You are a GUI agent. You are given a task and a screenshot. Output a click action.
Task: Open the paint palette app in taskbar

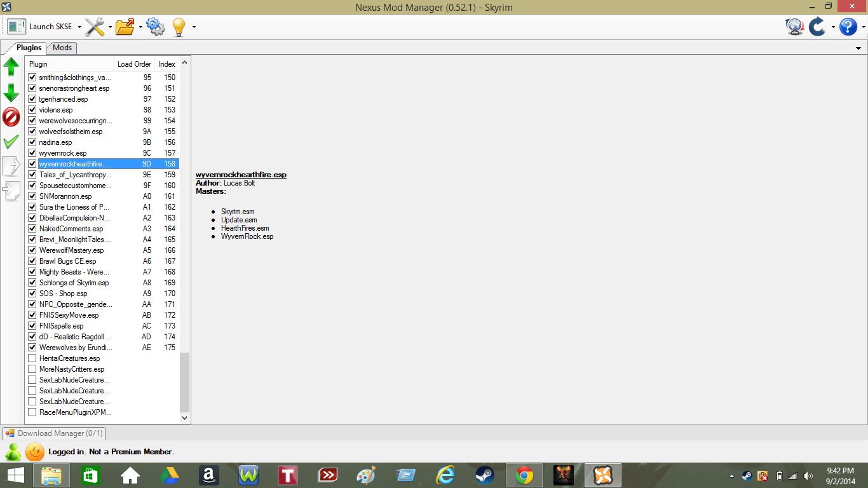[367, 475]
